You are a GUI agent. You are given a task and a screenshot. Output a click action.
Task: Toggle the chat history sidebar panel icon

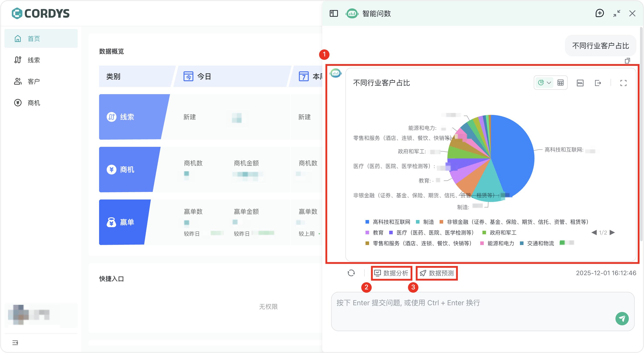tap(334, 14)
